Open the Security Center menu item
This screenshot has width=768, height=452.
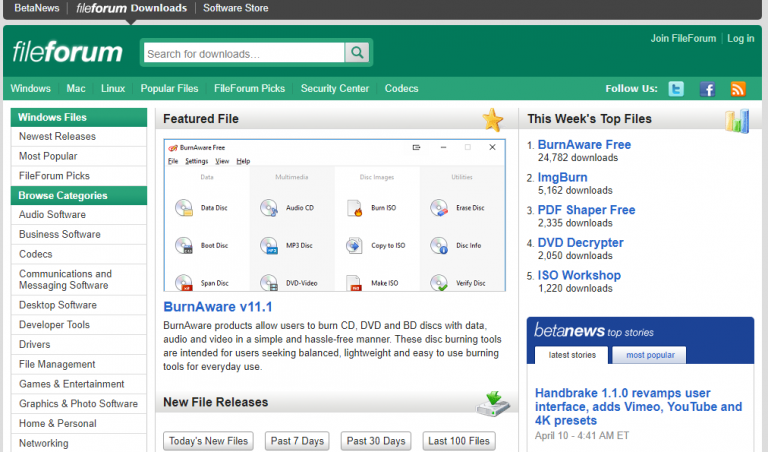pyautogui.click(x=334, y=88)
